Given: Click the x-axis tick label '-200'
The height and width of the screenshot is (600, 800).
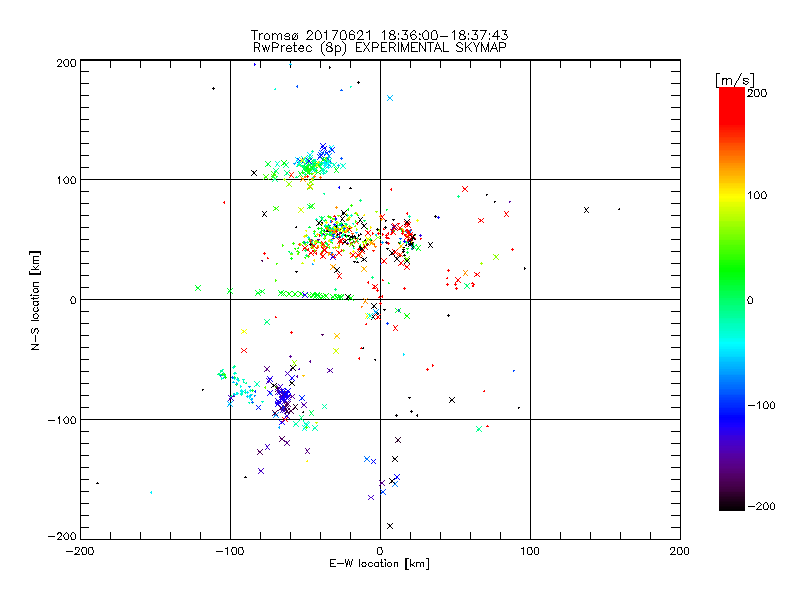Looking at the screenshot, I should click(x=80, y=551).
